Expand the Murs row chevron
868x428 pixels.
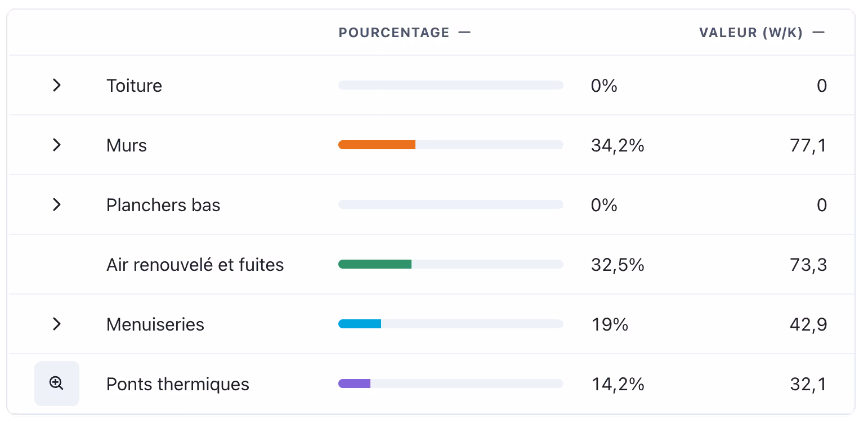pos(56,145)
